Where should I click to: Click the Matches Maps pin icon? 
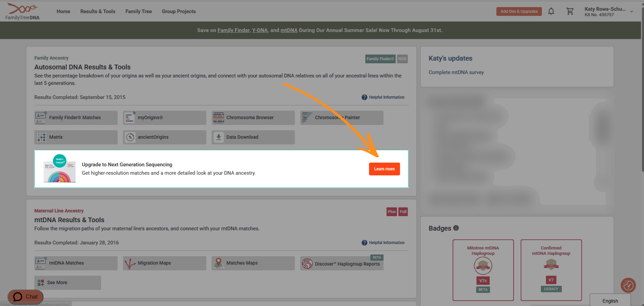[x=218, y=263]
